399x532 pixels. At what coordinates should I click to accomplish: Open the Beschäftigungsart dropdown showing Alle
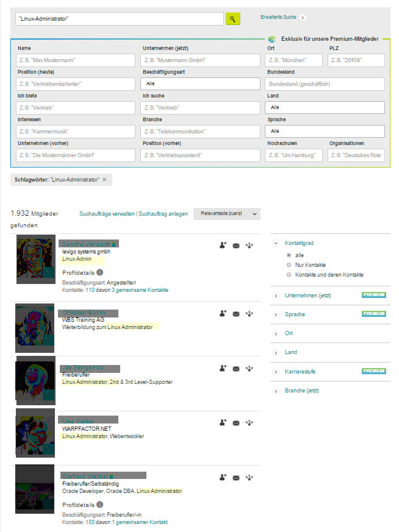[x=200, y=84]
